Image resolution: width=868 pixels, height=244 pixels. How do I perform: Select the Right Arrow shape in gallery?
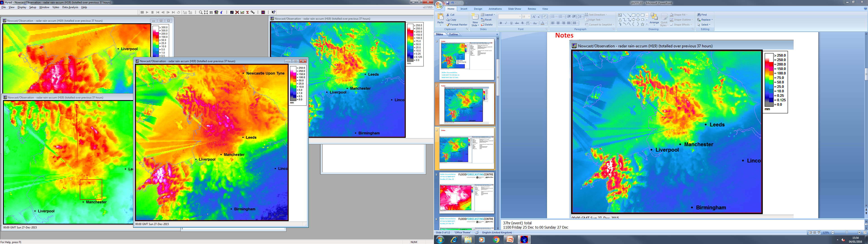pos(633,20)
